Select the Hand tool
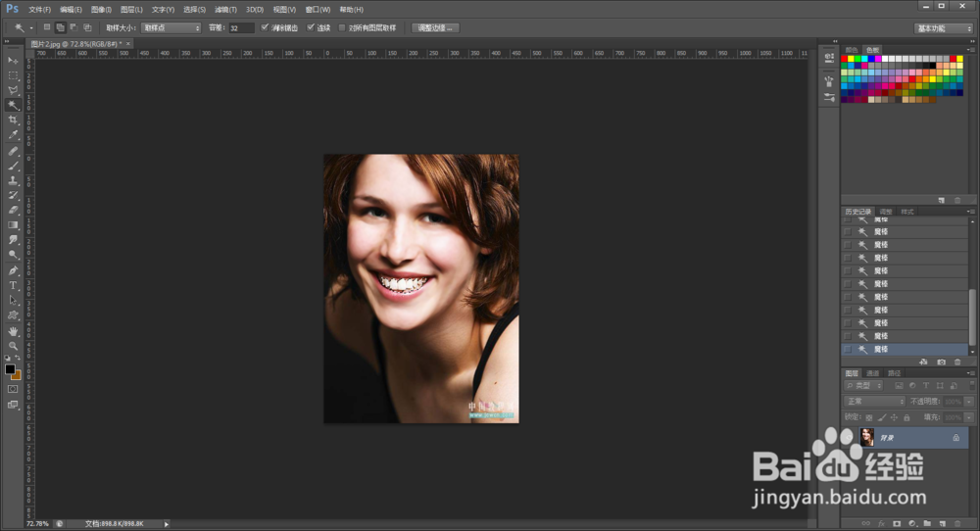The height and width of the screenshot is (531, 980). tap(13, 331)
